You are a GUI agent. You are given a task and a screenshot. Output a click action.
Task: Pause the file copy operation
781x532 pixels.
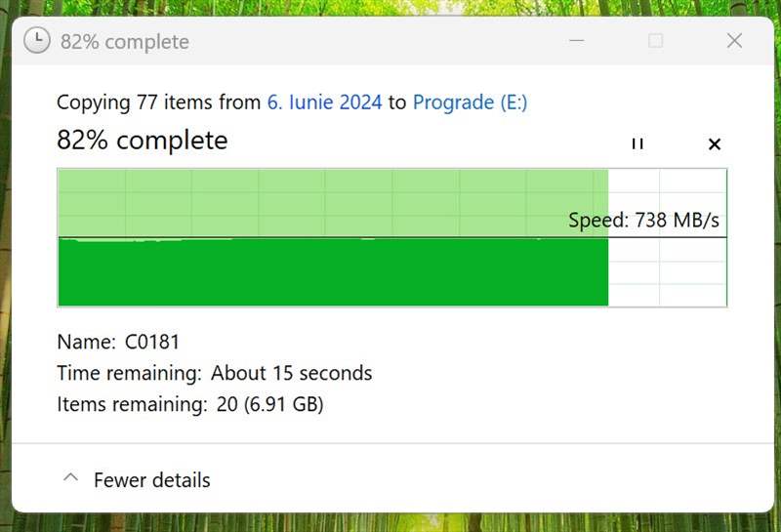(637, 143)
